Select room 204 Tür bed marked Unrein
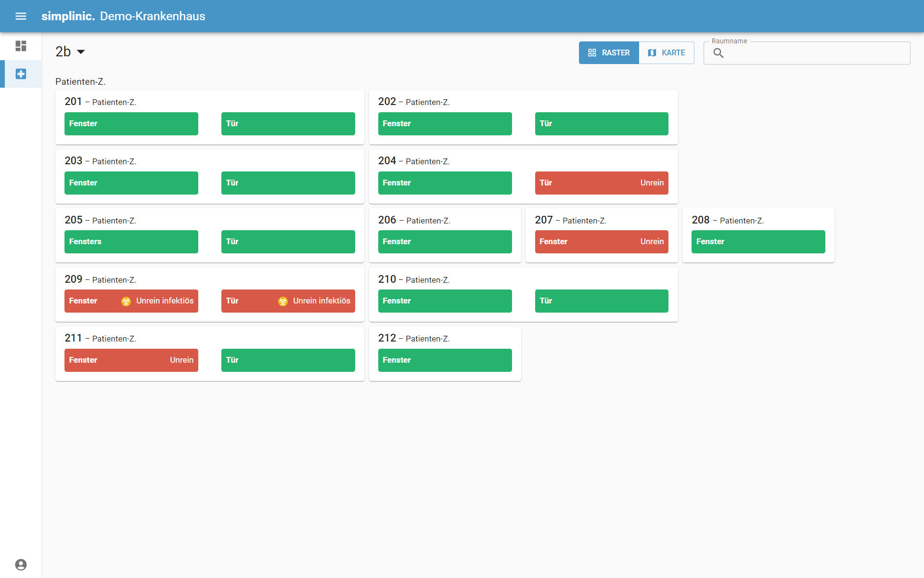This screenshot has height=578, width=924. pos(601,183)
